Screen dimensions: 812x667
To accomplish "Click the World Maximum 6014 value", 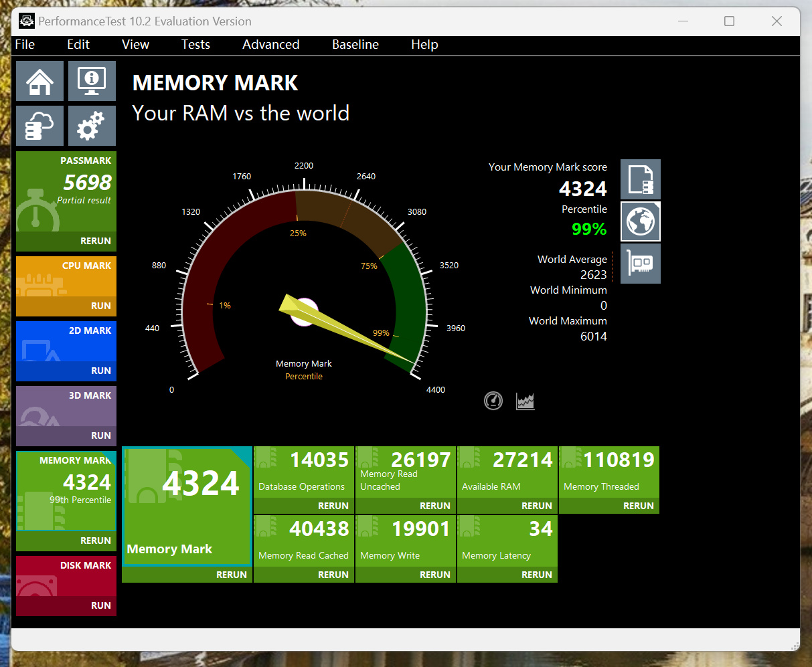I will [594, 337].
